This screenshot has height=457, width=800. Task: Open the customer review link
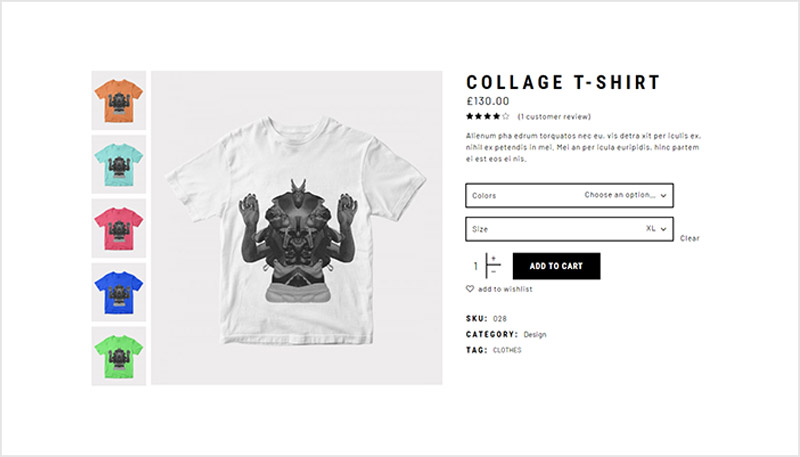pos(554,116)
